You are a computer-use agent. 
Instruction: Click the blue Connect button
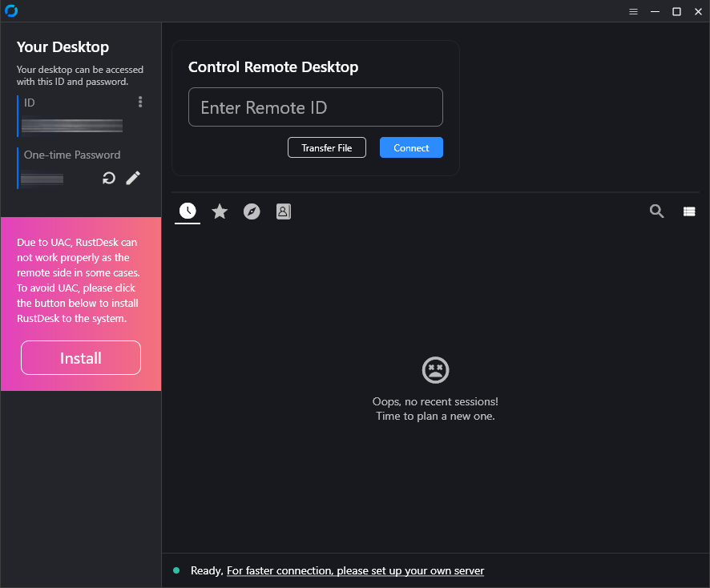point(411,147)
